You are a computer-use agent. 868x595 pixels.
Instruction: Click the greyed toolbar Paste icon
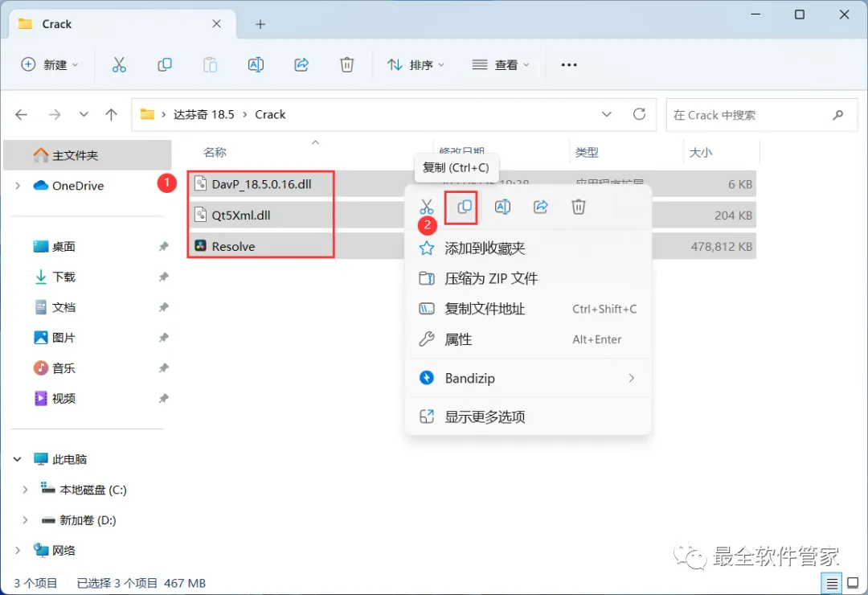210,65
